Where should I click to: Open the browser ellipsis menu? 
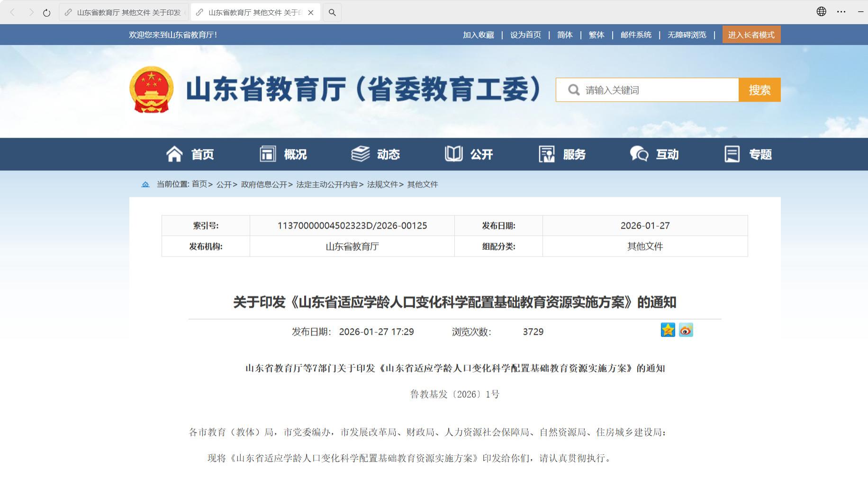pyautogui.click(x=841, y=12)
